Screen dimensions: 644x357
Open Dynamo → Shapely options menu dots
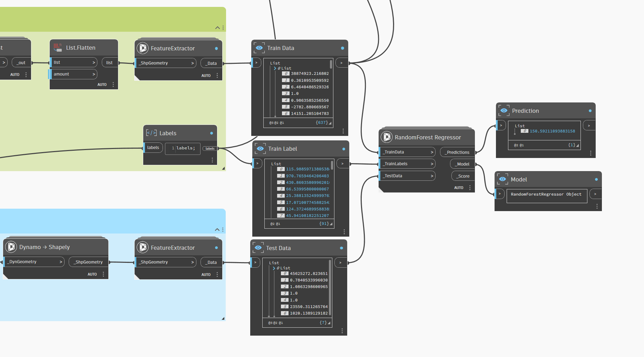click(103, 274)
